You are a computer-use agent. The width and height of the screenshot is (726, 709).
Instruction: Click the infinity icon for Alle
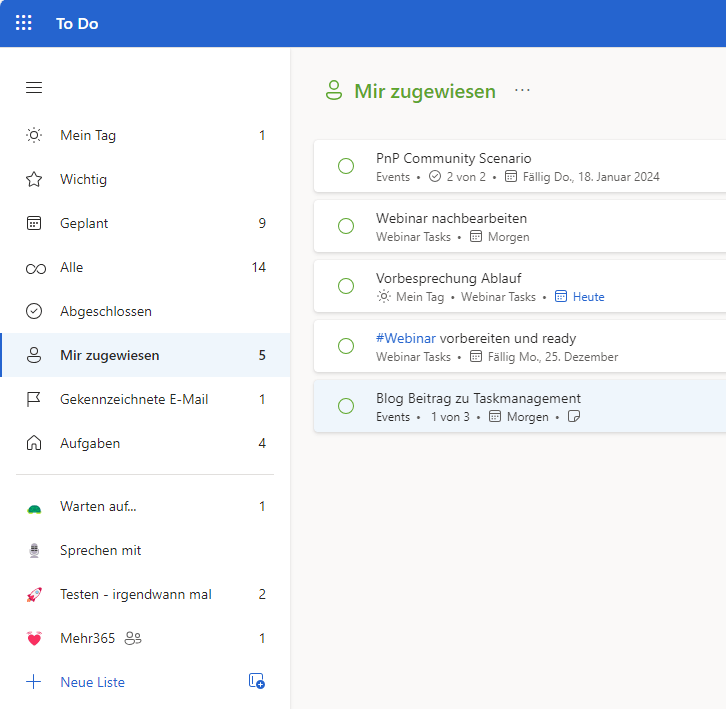click(36, 269)
